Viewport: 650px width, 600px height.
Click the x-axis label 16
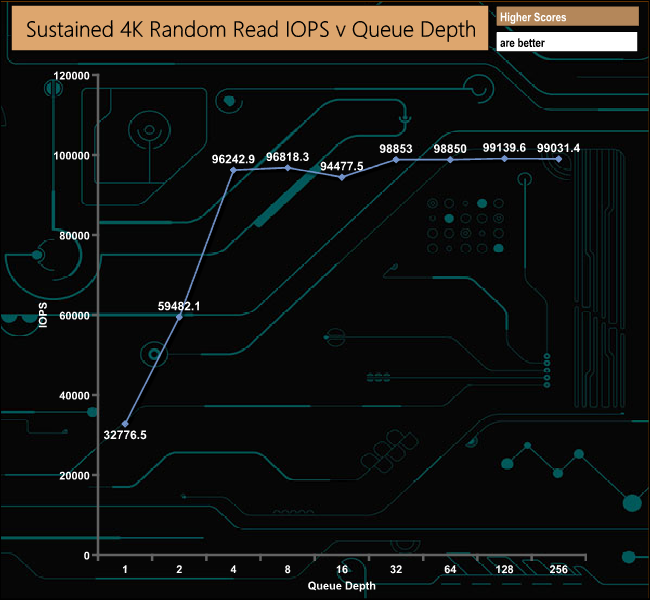(342, 570)
